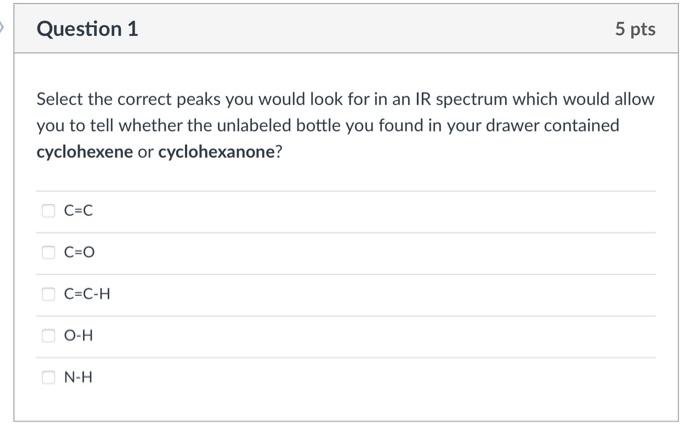Click the 5 pts score label

point(635,30)
